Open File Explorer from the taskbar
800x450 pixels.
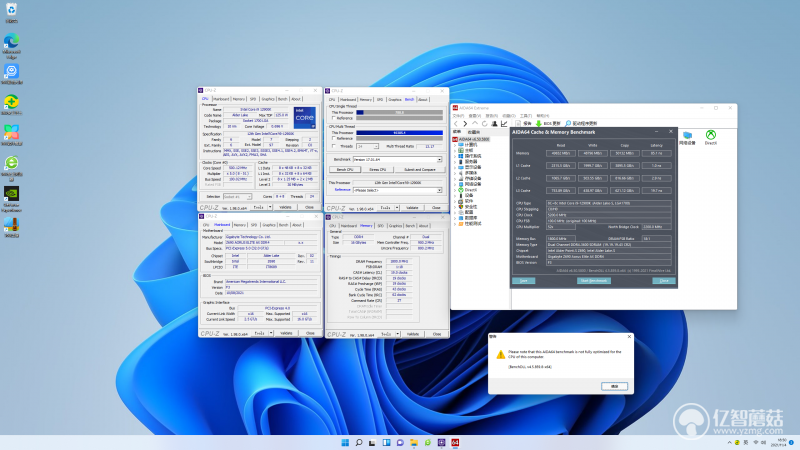coord(414,442)
